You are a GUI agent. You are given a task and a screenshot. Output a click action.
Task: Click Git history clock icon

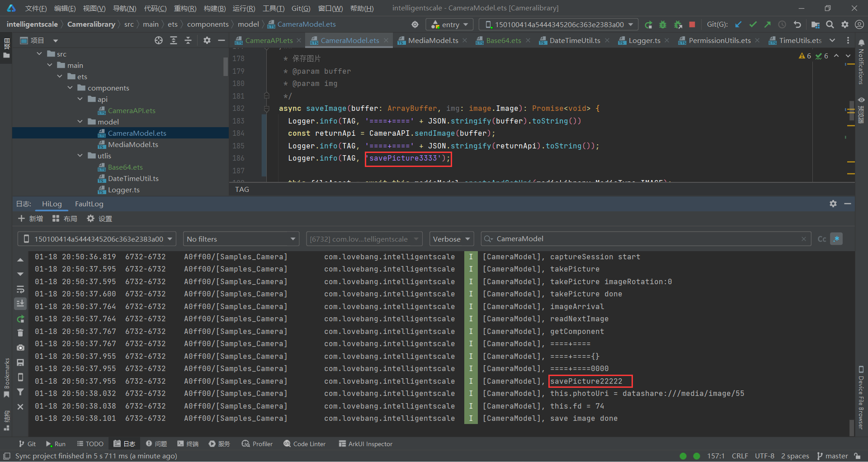[782, 24]
